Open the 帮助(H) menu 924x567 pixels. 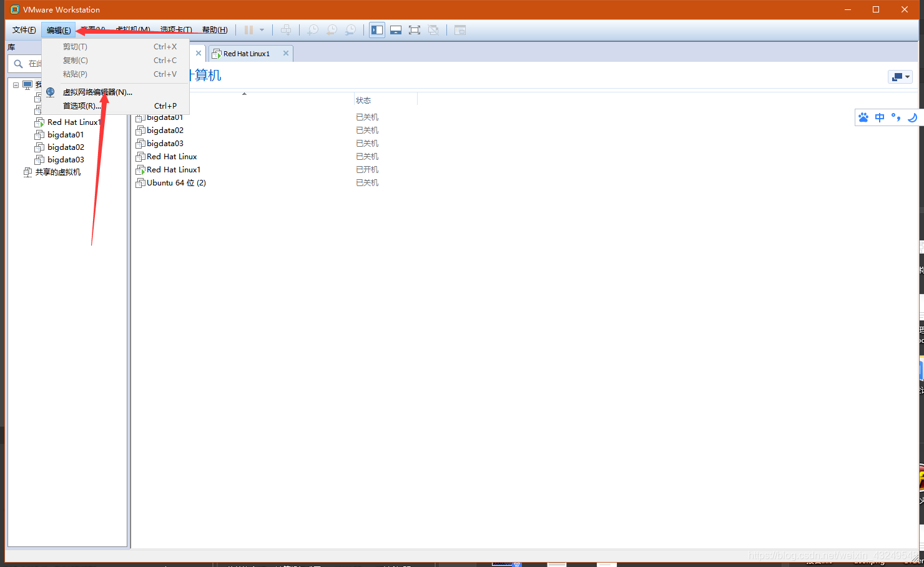click(x=215, y=30)
